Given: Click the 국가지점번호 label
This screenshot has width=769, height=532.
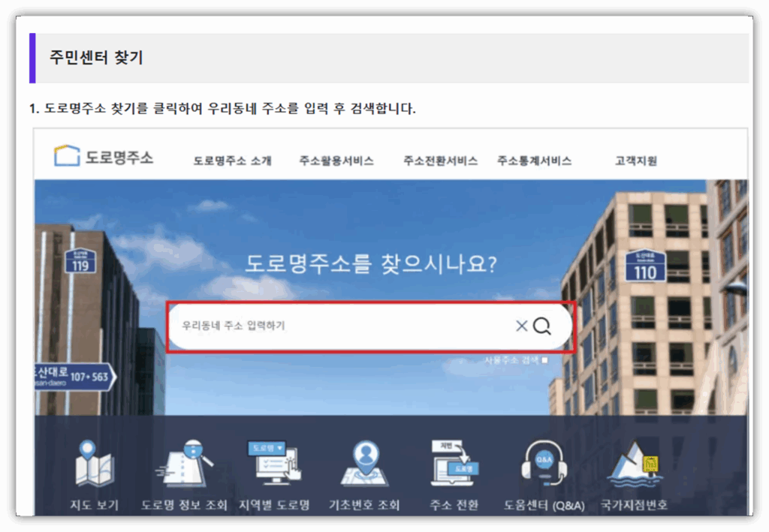Looking at the screenshot, I should click(x=634, y=505).
